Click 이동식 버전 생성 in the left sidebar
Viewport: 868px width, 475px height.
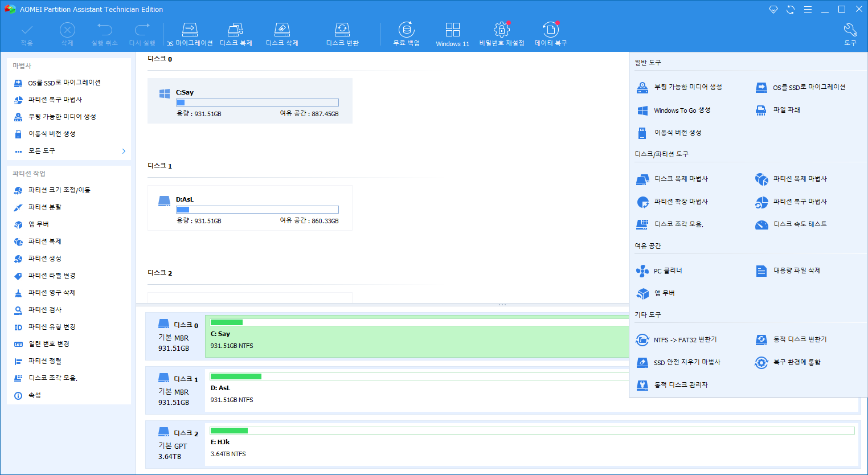[44, 134]
